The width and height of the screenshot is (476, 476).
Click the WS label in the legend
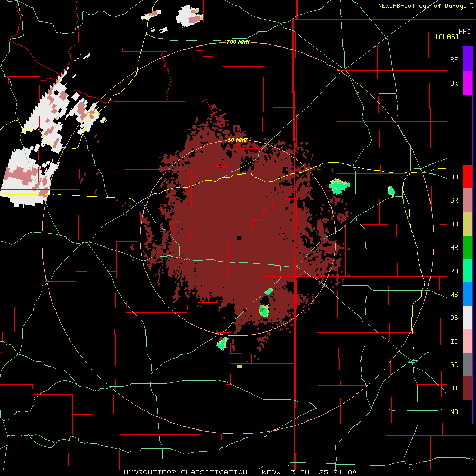point(454,295)
